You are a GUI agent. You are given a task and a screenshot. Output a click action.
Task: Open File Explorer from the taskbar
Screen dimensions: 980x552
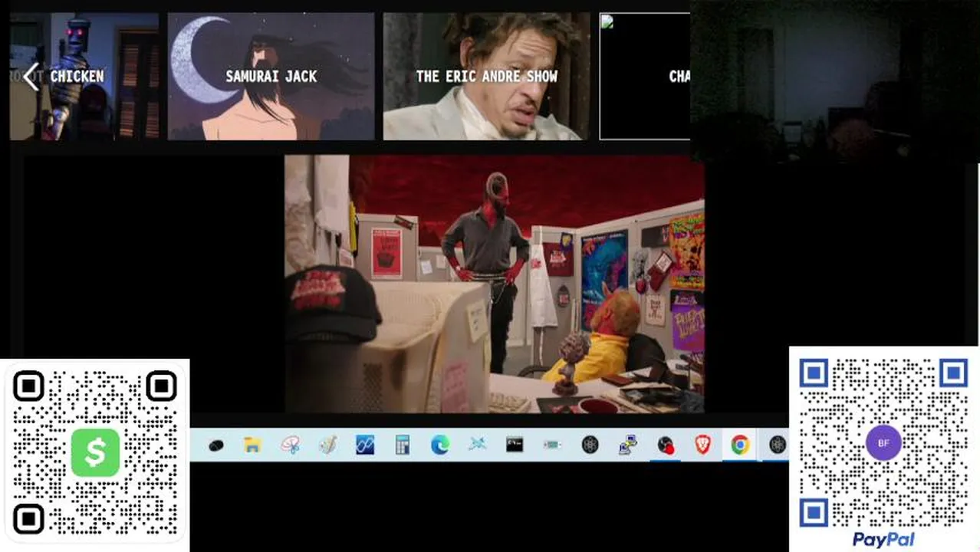tap(253, 445)
